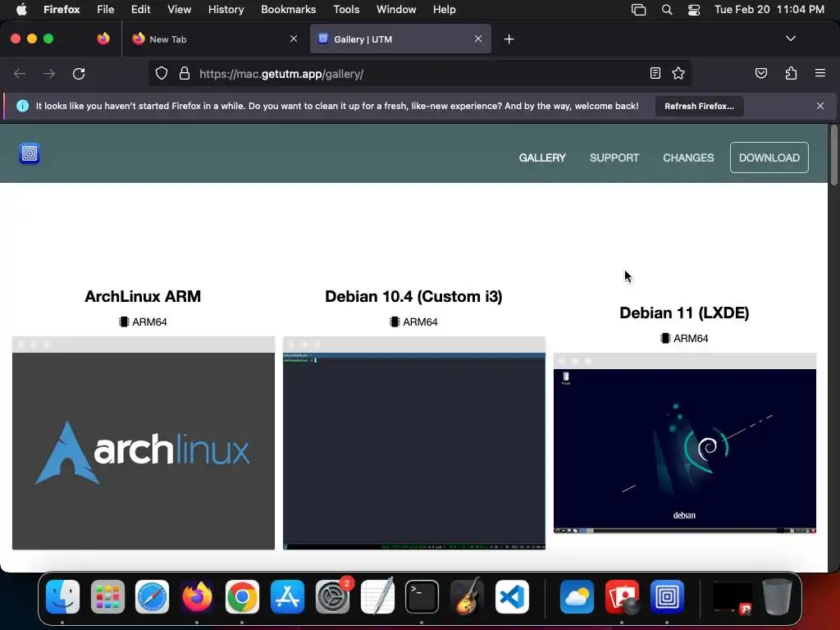This screenshot has height=630, width=840.
Task: Open the tracking protection shield icon
Action: pyautogui.click(x=162, y=73)
